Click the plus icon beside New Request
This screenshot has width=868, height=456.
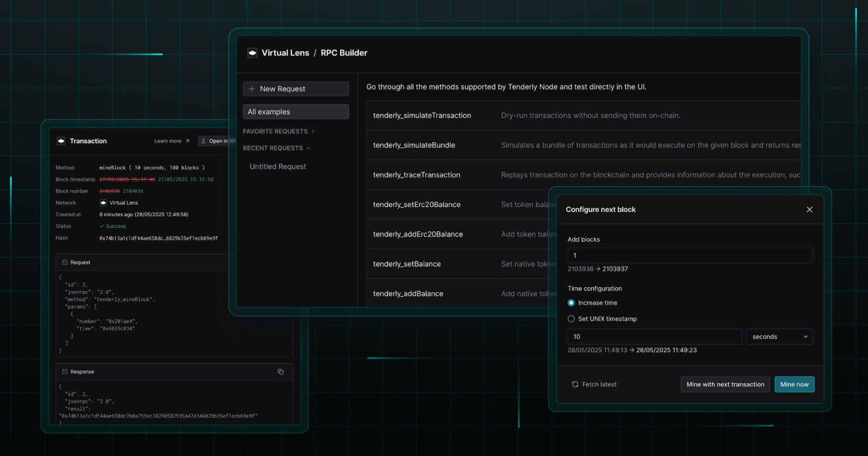(x=252, y=89)
